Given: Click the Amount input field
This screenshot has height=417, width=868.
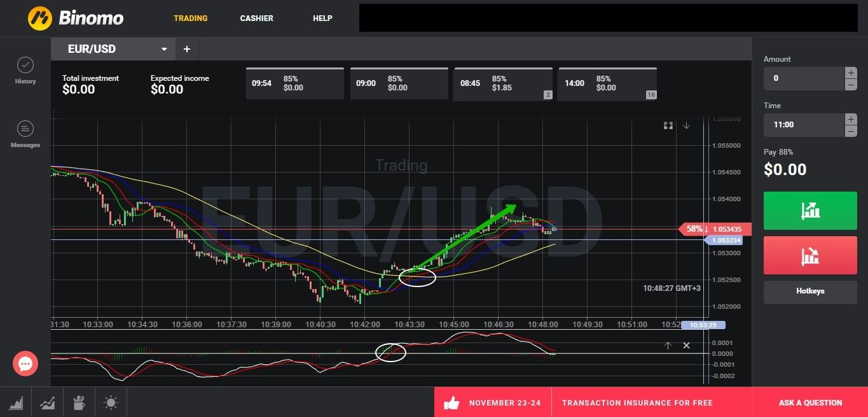Looking at the screenshot, I should [804, 78].
